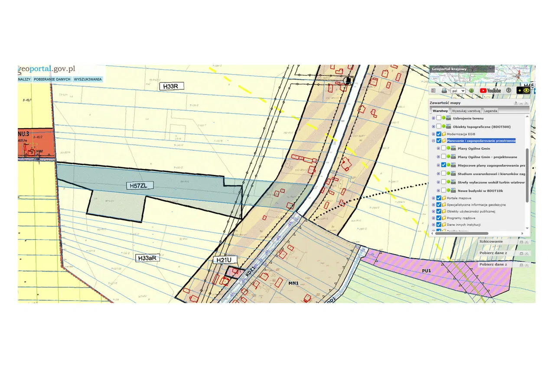Open help for Zawartość mapy panel
Image resolution: width=555 pixels, height=392 pixels.
click(x=516, y=103)
